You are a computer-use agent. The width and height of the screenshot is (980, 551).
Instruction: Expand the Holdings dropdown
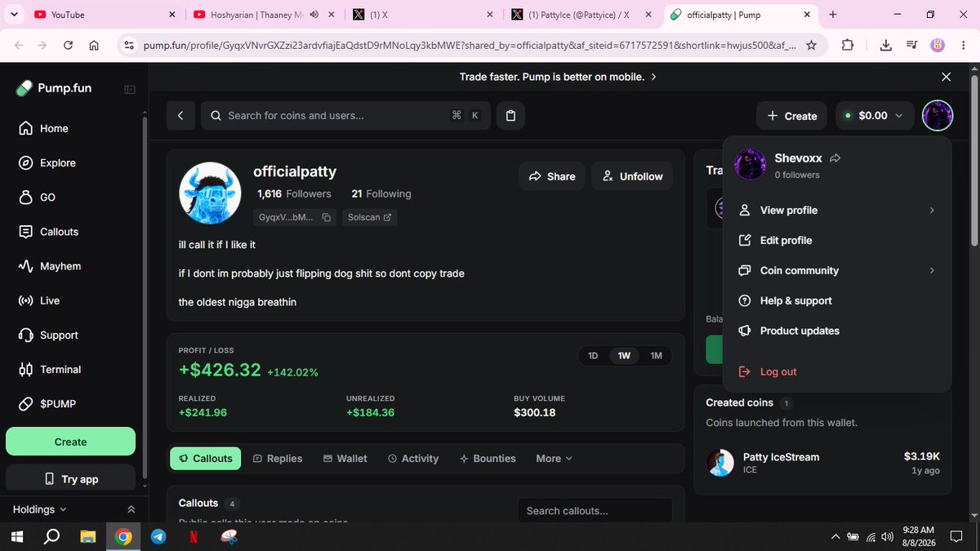coord(39,509)
